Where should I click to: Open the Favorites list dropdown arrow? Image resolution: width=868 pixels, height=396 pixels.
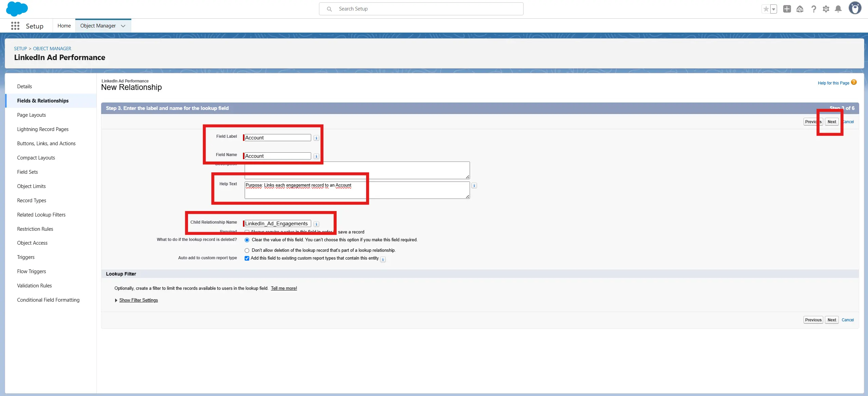click(774, 9)
